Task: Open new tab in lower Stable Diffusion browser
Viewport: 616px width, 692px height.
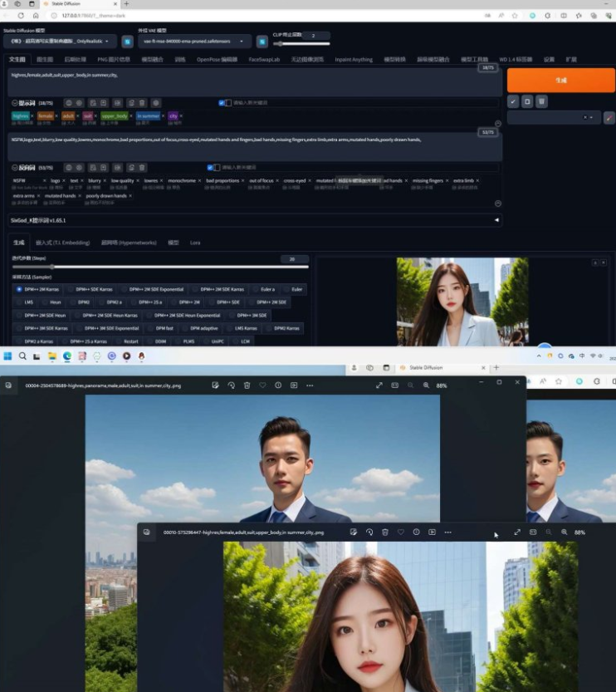Action: [496, 368]
